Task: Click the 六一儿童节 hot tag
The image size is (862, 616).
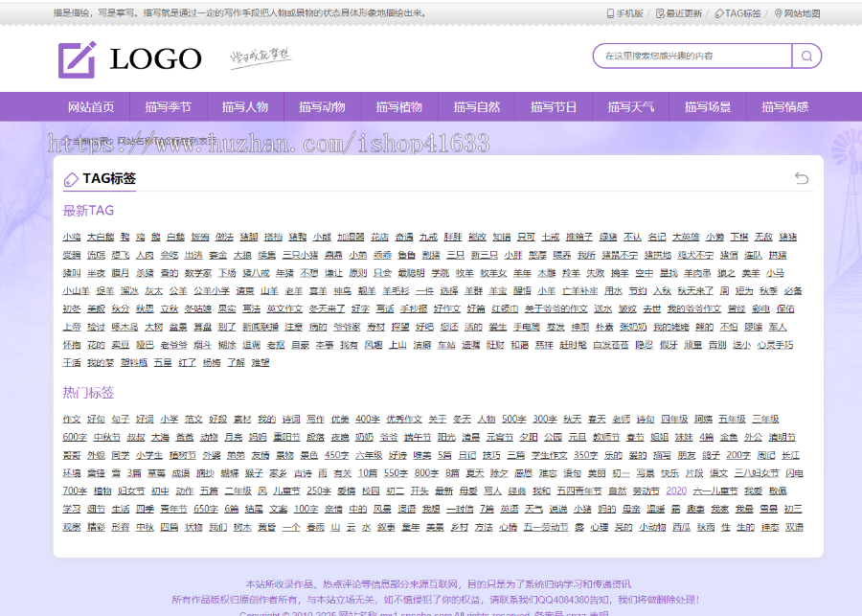Action: (x=715, y=491)
